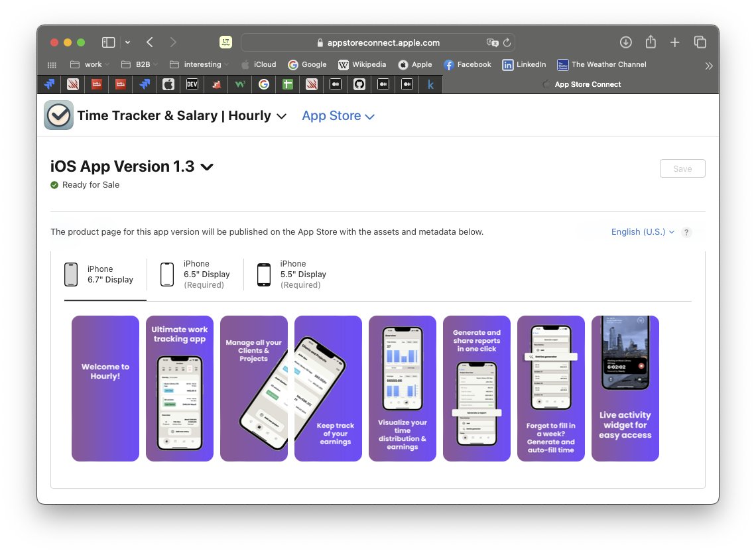Show more bookmarks via double chevron
The image size is (756, 553).
pos(709,66)
